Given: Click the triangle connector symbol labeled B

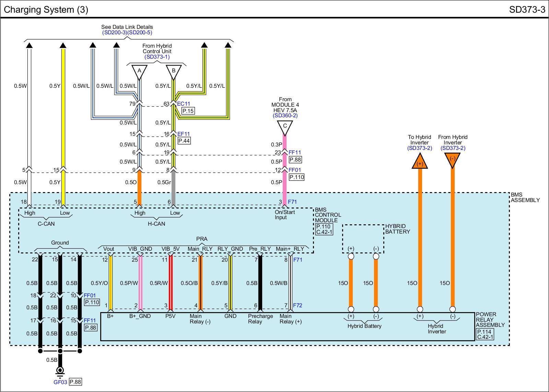Looking at the screenshot, I should [174, 72].
